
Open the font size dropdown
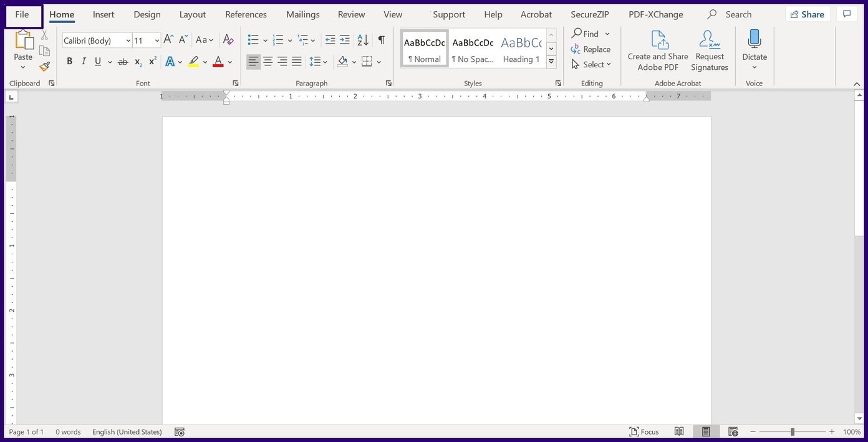(x=156, y=40)
